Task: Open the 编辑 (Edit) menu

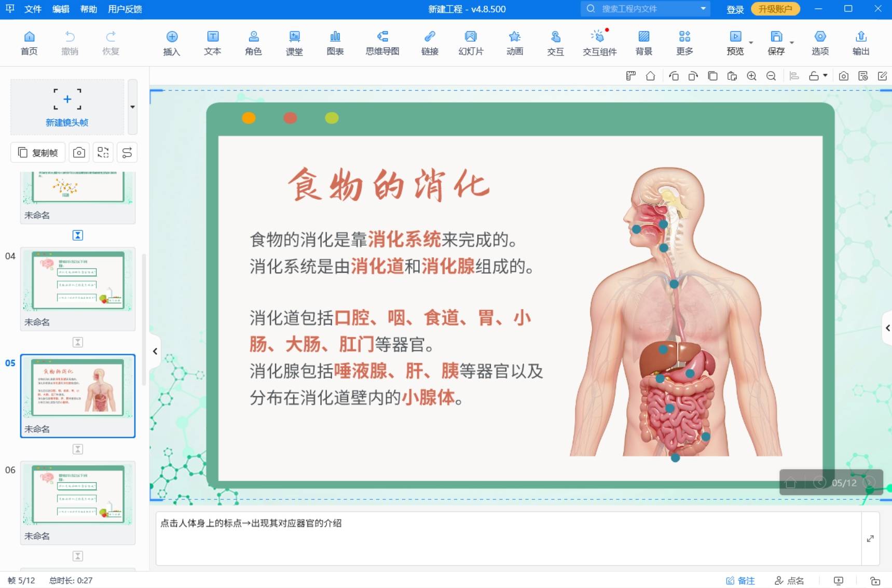Action: tap(61, 9)
